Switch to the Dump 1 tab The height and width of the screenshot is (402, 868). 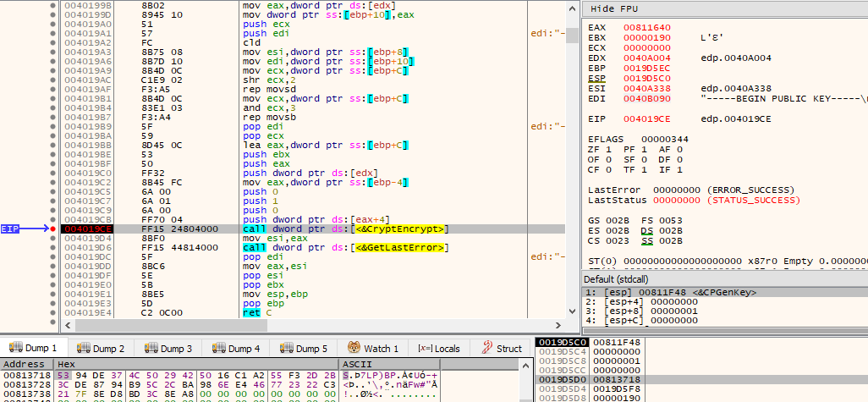35,349
